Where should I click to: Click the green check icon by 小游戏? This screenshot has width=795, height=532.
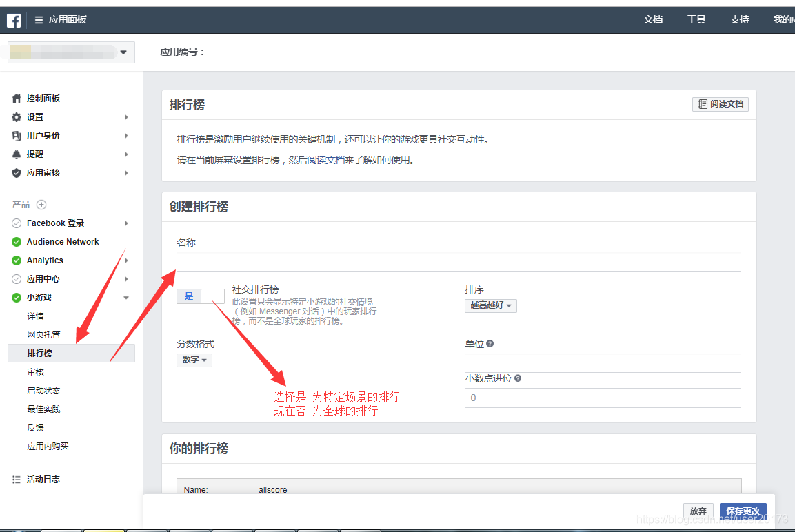click(x=17, y=298)
